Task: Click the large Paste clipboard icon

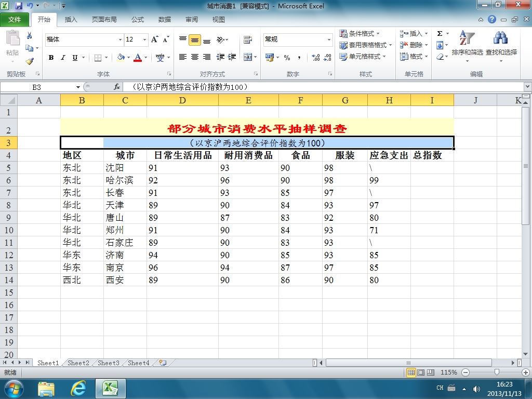Action: click(x=13, y=38)
